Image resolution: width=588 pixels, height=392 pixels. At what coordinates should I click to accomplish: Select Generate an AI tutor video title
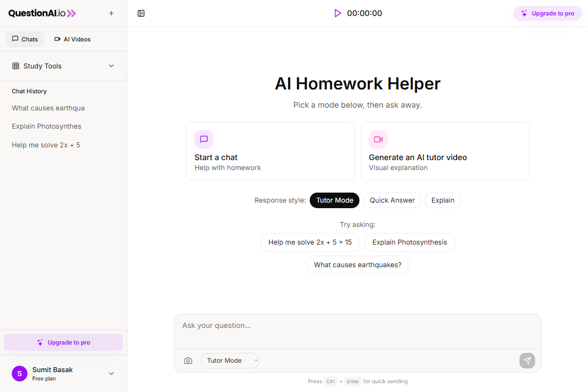[x=418, y=157]
